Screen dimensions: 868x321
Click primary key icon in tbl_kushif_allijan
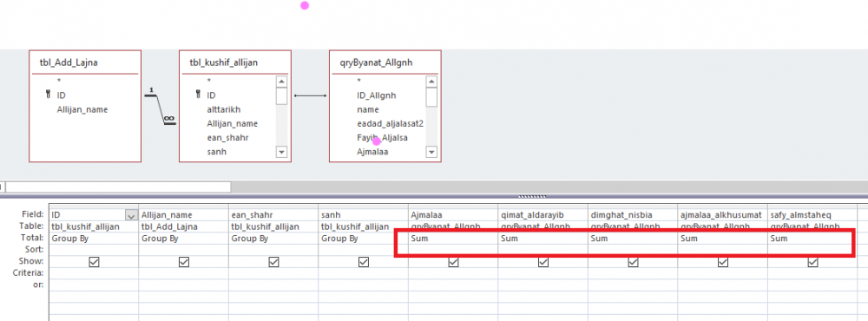click(198, 95)
